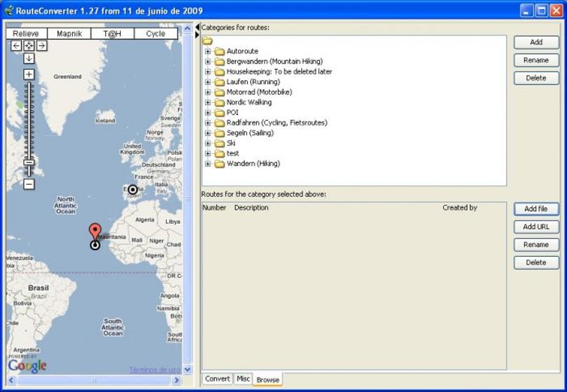The height and width of the screenshot is (392, 567).
Task: Expand the Bergwandern (Mountain Hiking) category
Action: click(207, 62)
